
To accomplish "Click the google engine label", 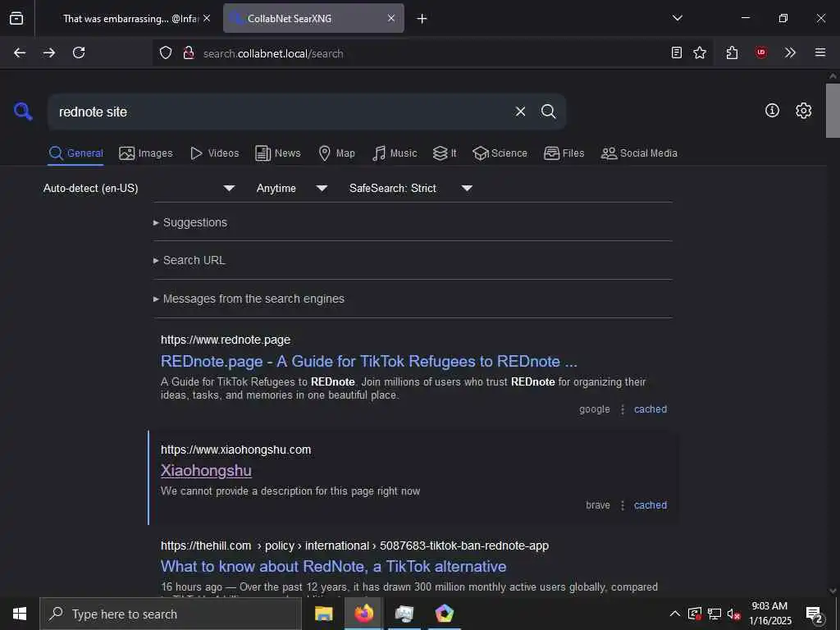I will point(594,409).
